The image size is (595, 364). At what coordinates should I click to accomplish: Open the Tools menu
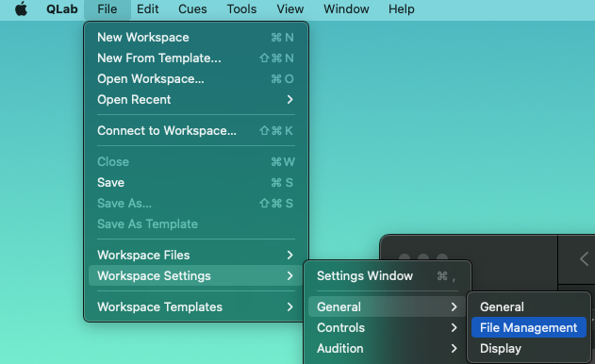(241, 8)
